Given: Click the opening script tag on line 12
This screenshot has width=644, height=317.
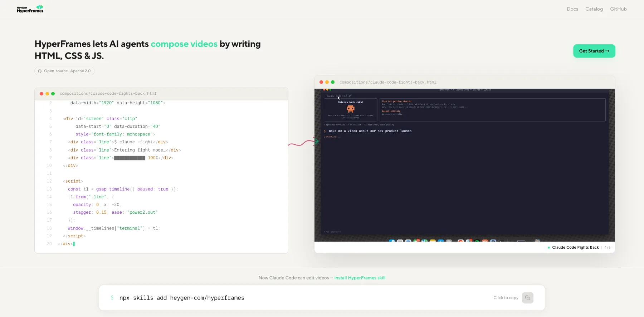Looking at the screenshot, I should (73, 181).
